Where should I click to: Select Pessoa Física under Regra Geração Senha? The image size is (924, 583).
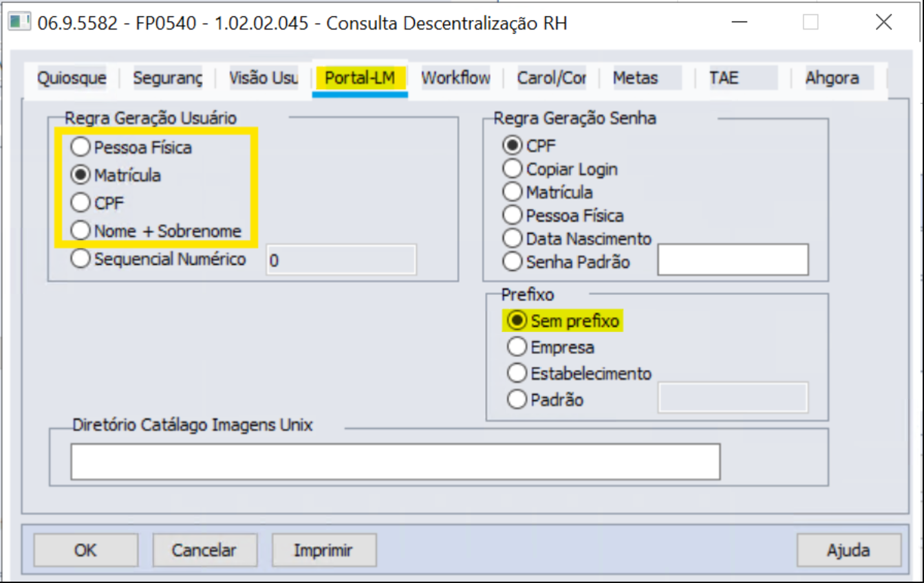pos(513,215)
